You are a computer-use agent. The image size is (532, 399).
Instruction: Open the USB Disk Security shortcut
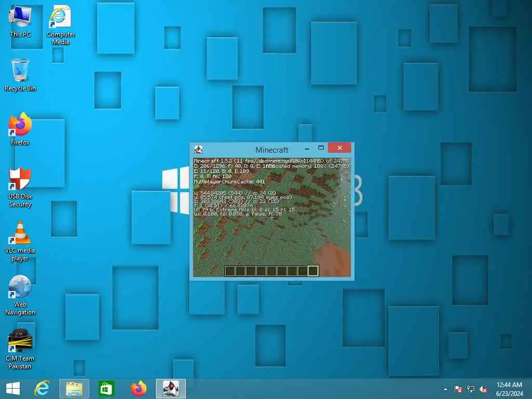point(20,187)
